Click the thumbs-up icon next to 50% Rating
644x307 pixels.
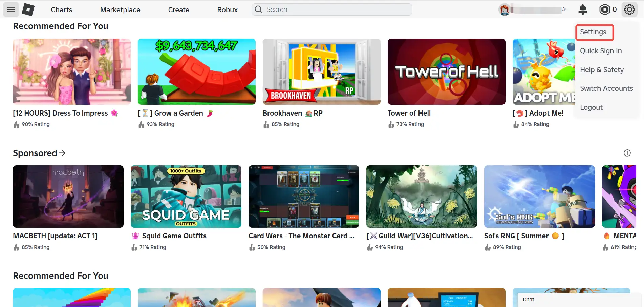252,247
